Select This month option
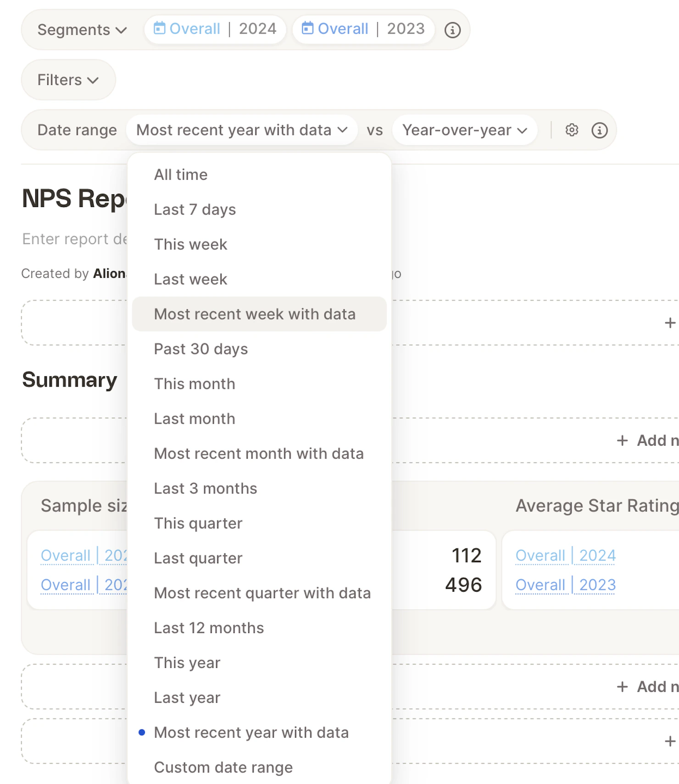 tap(259, 384)
